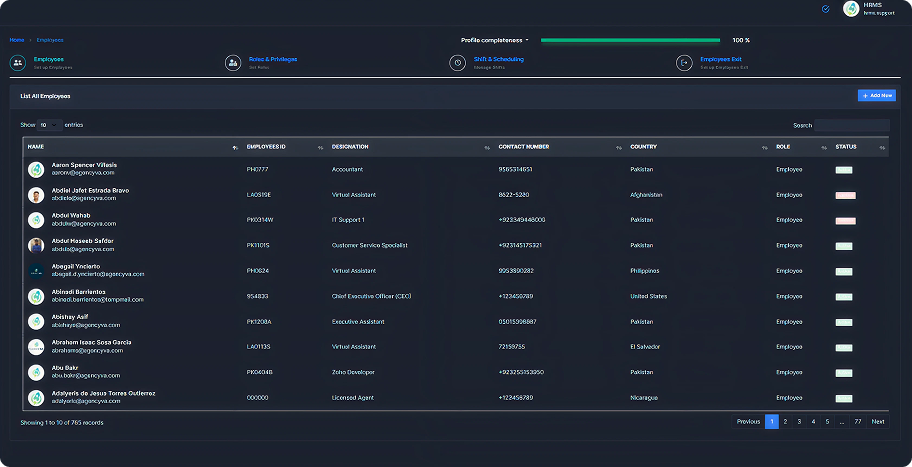Open the Show entries count dropdown
Image resolution: width=912 pixels, height=467 pixels.
click(x=49, y=125)
